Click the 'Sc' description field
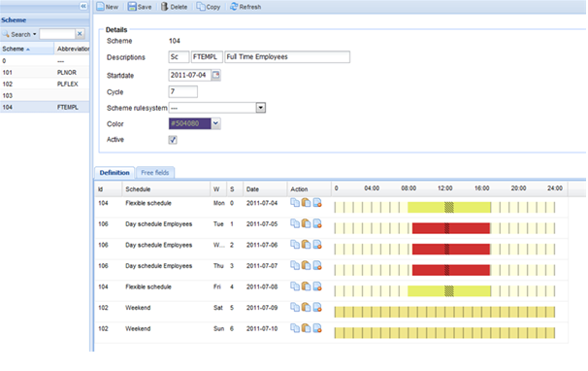 coord(179,57)
